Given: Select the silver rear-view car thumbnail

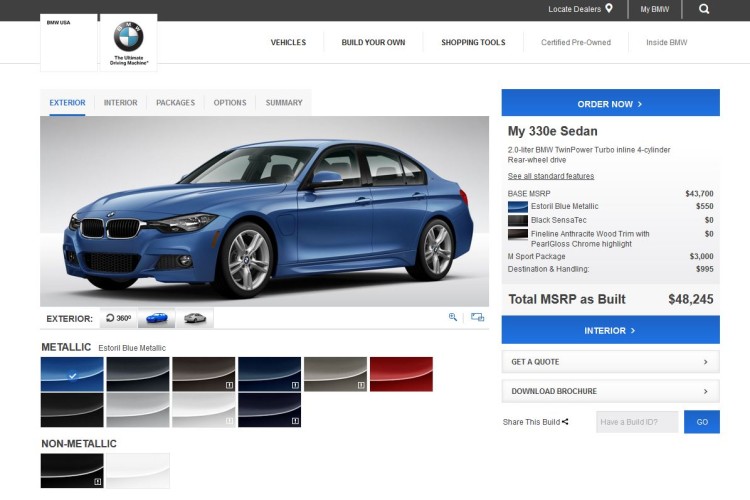Looking at the screenshot, I should [x=195, y=318].
